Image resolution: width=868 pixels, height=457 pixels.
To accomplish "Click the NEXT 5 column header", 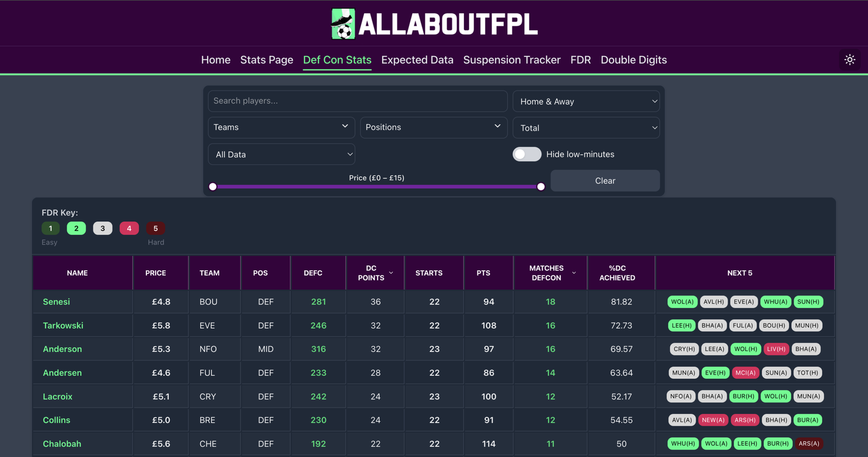I will point(745,273).
